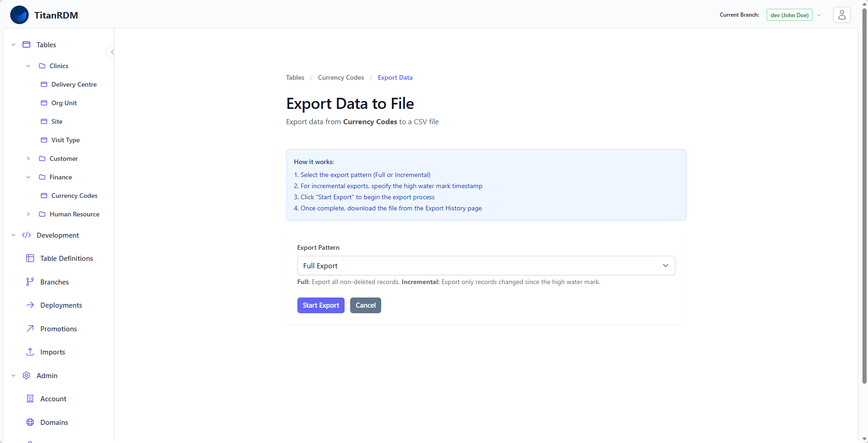Click Export Data breadcrumb
Viewport: 868px width, 443px height.
point(395,77)
